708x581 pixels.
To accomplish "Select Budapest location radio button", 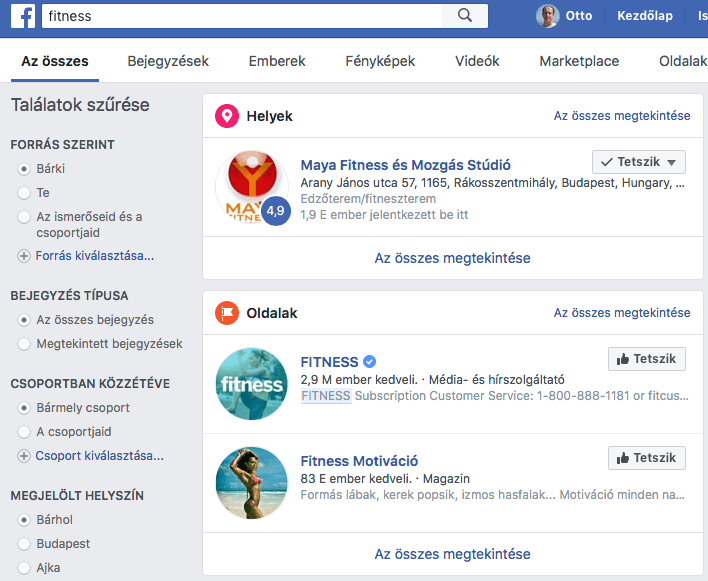I will (23, 544).
